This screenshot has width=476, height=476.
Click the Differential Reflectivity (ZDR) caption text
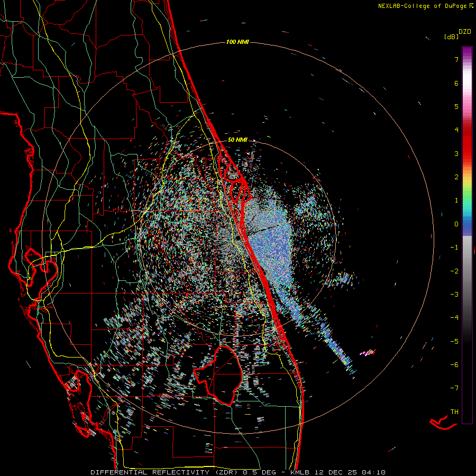(166, 472)
